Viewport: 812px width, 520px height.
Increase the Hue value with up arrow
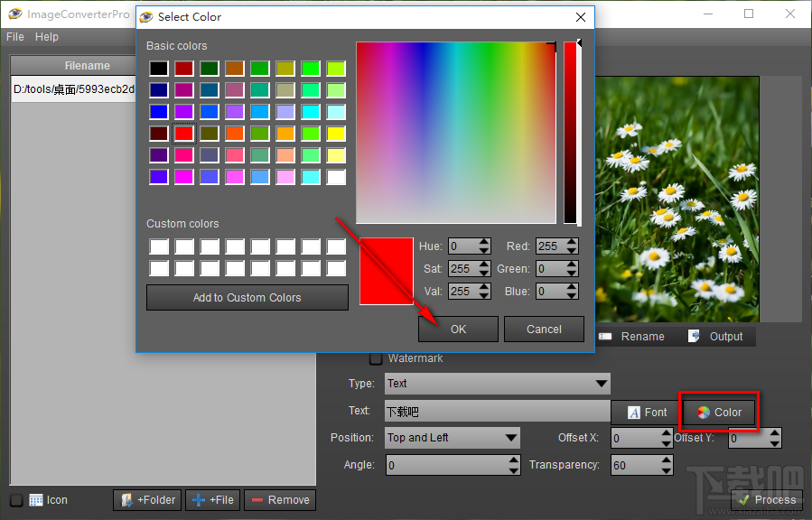(484, 242)
